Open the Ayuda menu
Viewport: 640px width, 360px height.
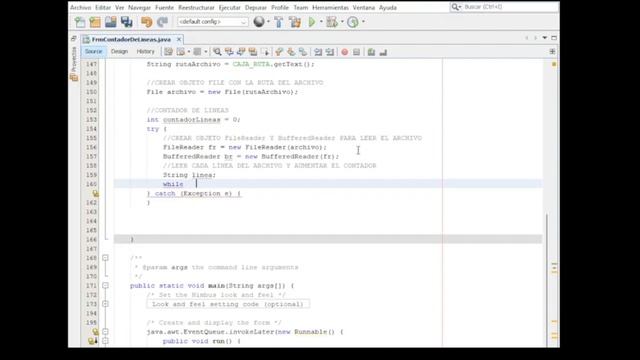tap(388, 7)
